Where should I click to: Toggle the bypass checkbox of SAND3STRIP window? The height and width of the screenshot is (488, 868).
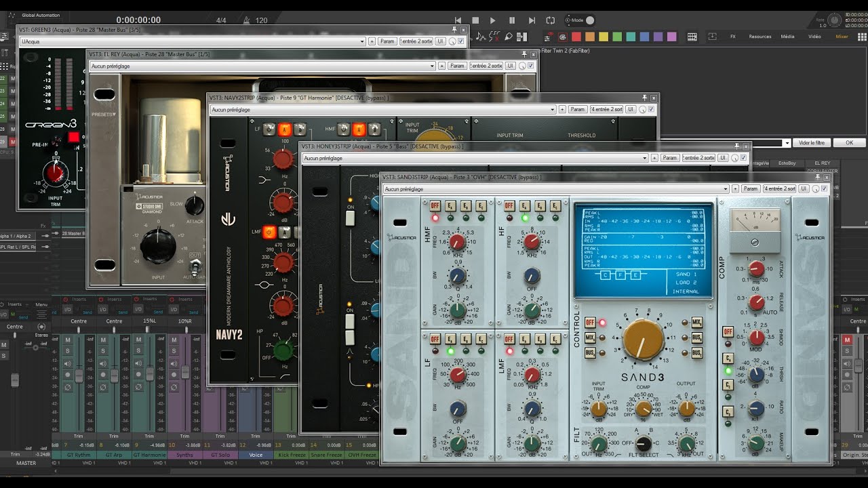(823, 189)
